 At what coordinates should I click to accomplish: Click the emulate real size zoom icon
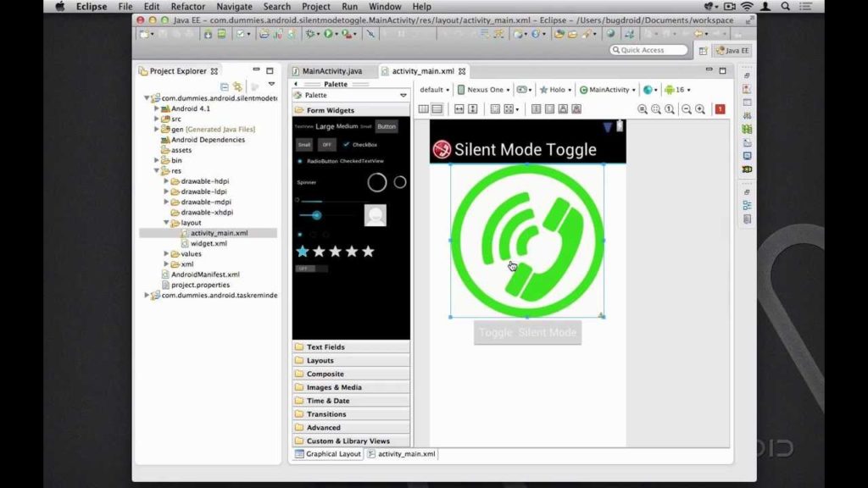(x=643, y=109)
